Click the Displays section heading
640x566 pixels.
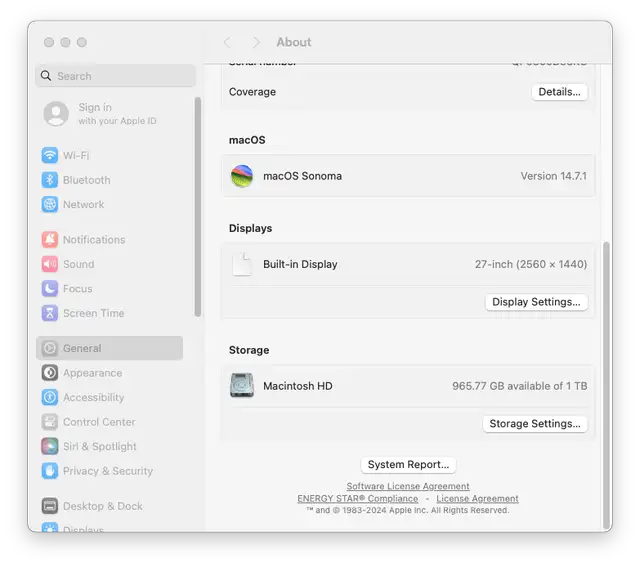[x=250, y=228]
